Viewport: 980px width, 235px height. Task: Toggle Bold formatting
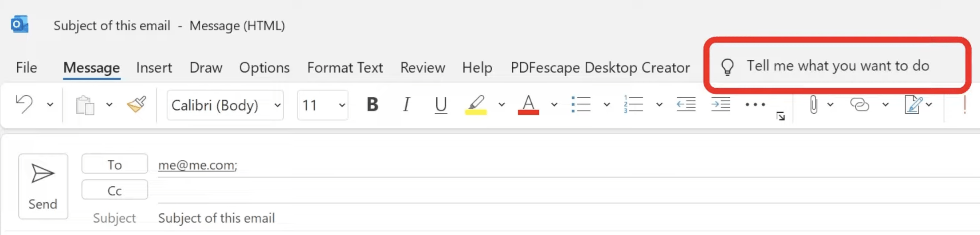372,105
